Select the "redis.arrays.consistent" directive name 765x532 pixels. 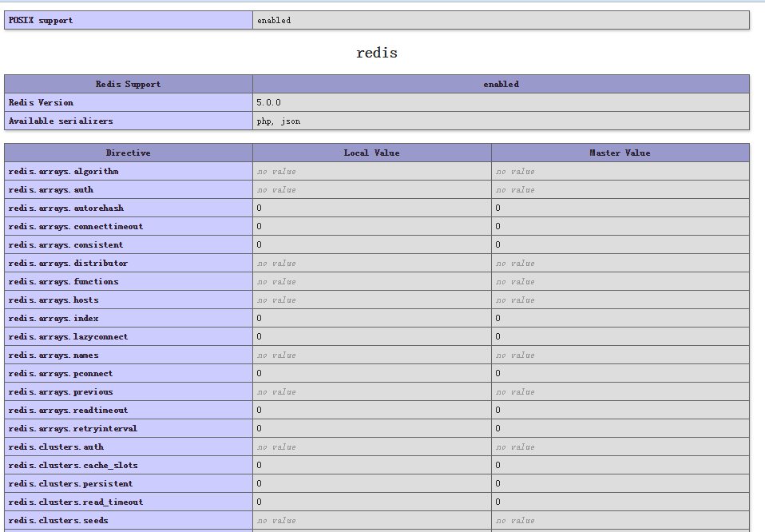pyautogui.click(x=65, y=245)
